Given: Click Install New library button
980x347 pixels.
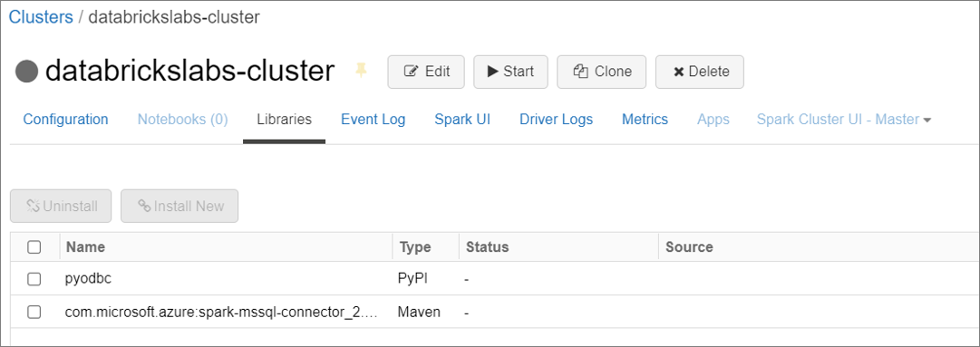Looking at the screenshot, I should (180, 206).
